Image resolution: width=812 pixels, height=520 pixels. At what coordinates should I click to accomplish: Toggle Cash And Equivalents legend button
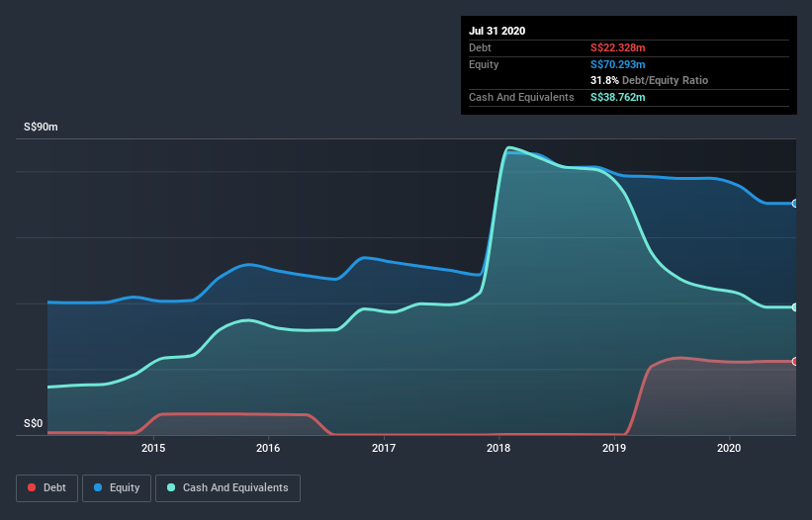(227, 488)
